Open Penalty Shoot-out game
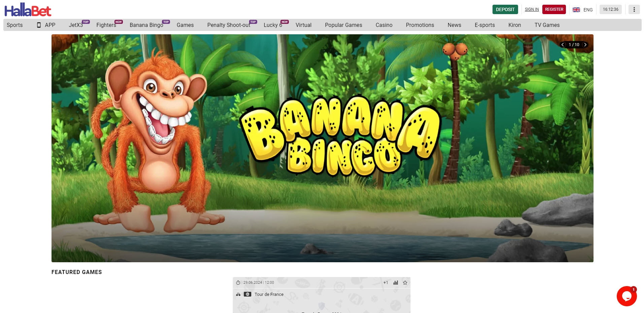This screenshot has width=644, height=313. point(229,25)
